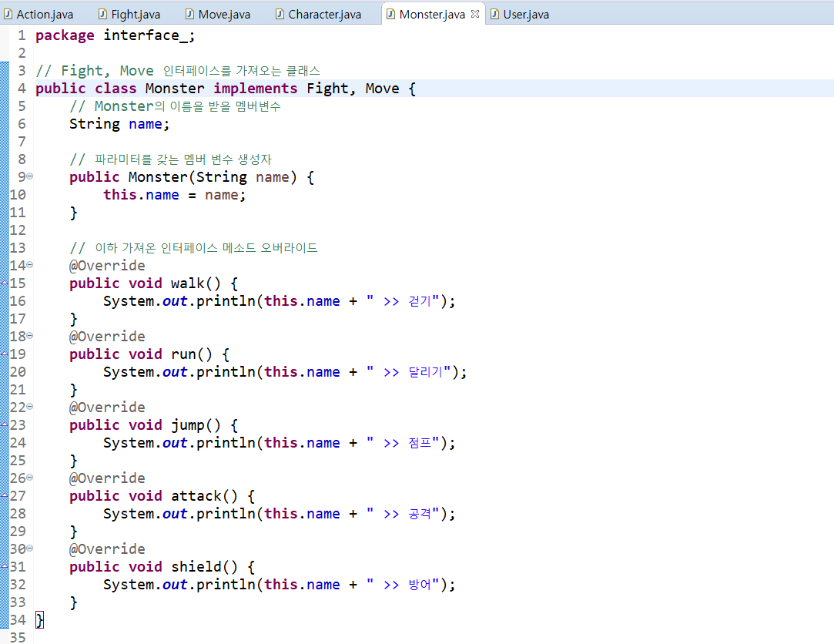The height and width of the screenshot is (644, 834).
Task: Click 'this.name = name;' on line 10
Action: click(x=175, y=195)
